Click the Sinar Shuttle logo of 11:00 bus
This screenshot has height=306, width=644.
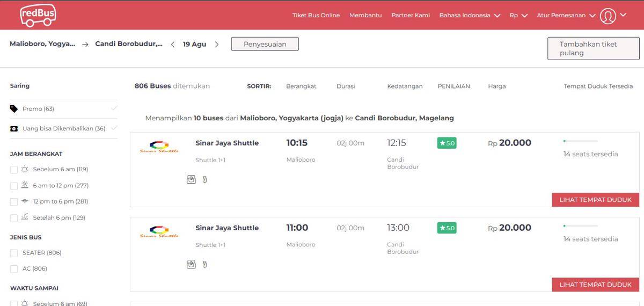coord(159,231)
